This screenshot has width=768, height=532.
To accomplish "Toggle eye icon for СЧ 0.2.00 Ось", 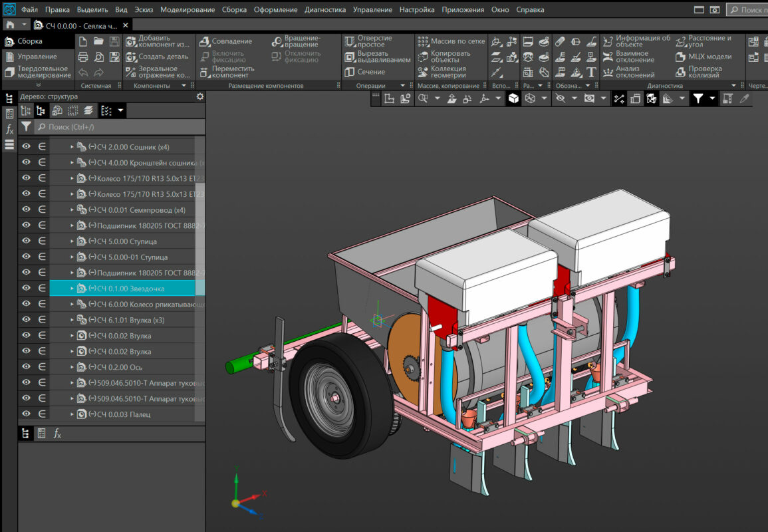I will coord(26,366).
